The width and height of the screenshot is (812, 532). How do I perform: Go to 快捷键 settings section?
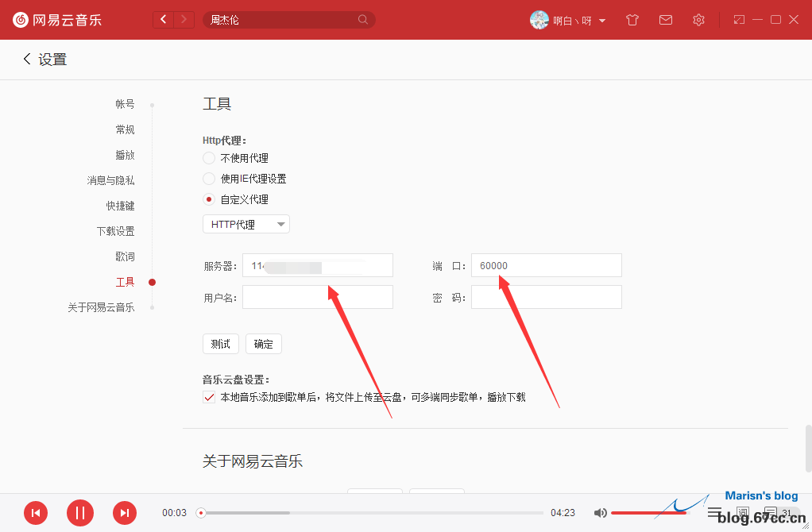(120, 206)
